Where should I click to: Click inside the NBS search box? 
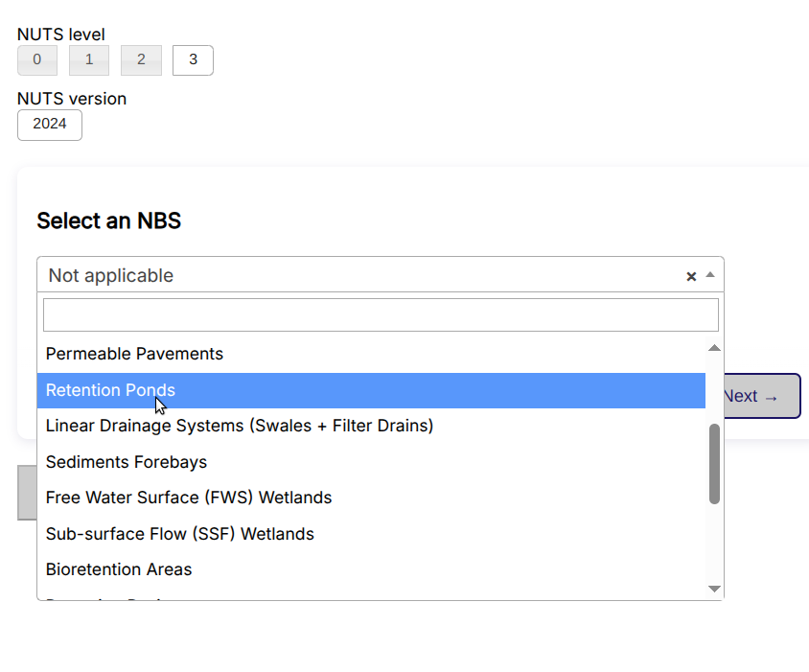point(380,314)
